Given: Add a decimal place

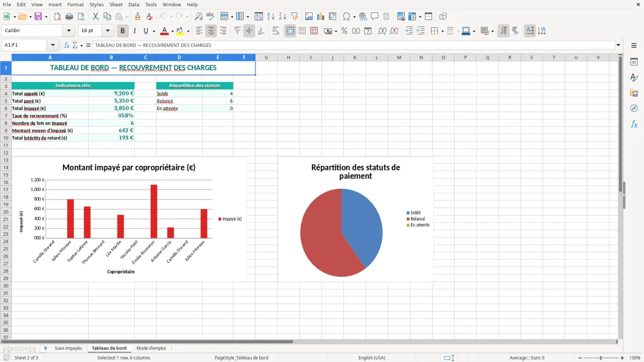Looking at the screenshot, I should point(382,31).
